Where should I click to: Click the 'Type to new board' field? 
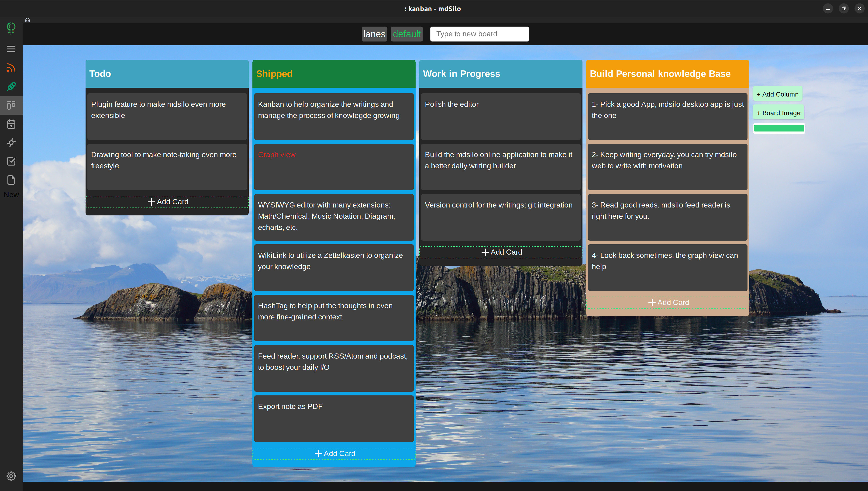click(x=479, y=34)
